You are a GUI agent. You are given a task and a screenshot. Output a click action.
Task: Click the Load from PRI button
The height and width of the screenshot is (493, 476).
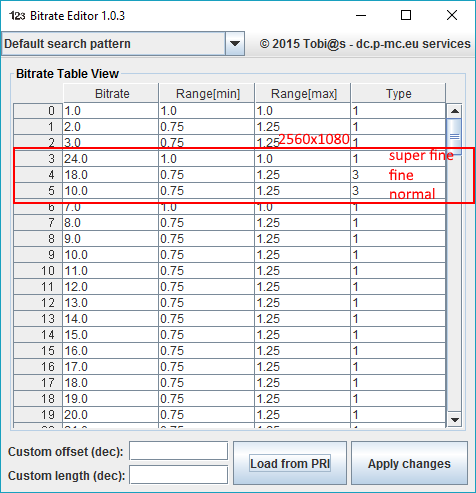click(290, 463)
